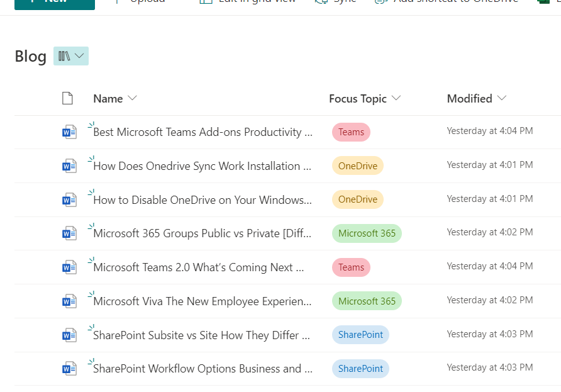The height and width of the screenshot is (392, 561).
Task: Click SharePoint pill in Subsite vs Site row
Action: [360, 335]
